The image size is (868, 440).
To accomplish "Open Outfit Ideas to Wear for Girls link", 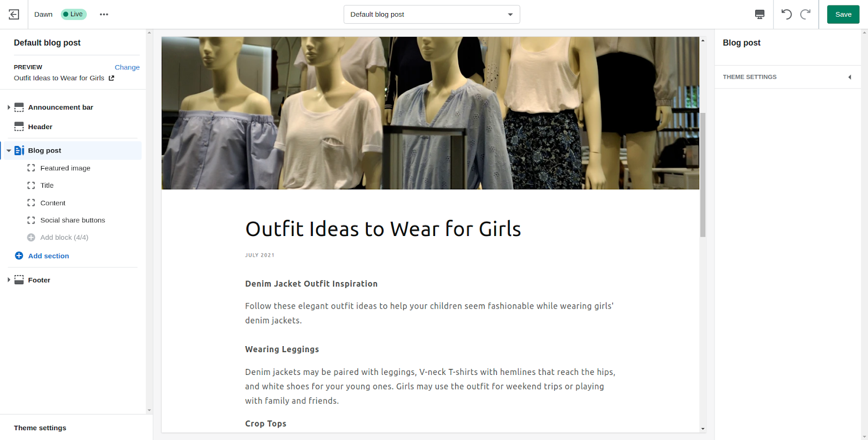I will pyautogui.click(x=59, y=78).
